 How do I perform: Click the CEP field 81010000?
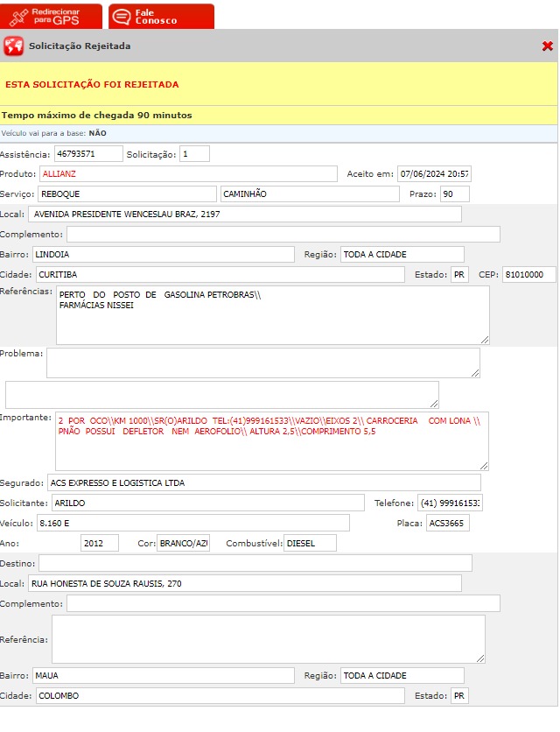point(528,274)
